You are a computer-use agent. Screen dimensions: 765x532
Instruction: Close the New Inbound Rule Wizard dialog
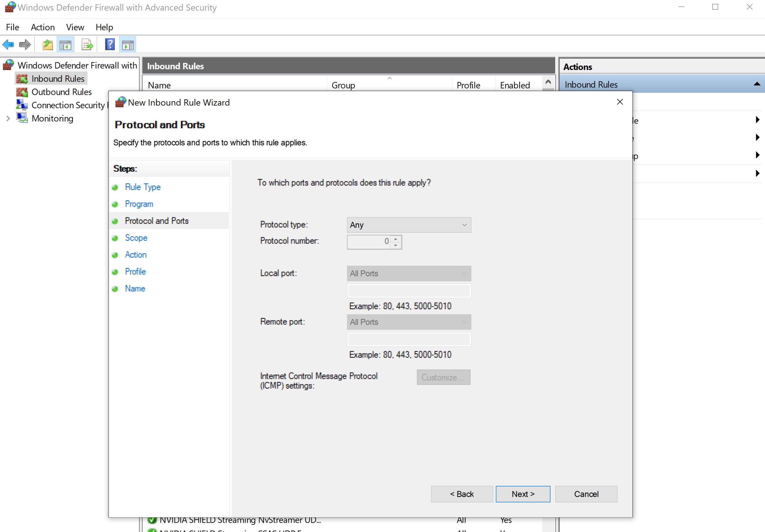(x=620, y=102)
